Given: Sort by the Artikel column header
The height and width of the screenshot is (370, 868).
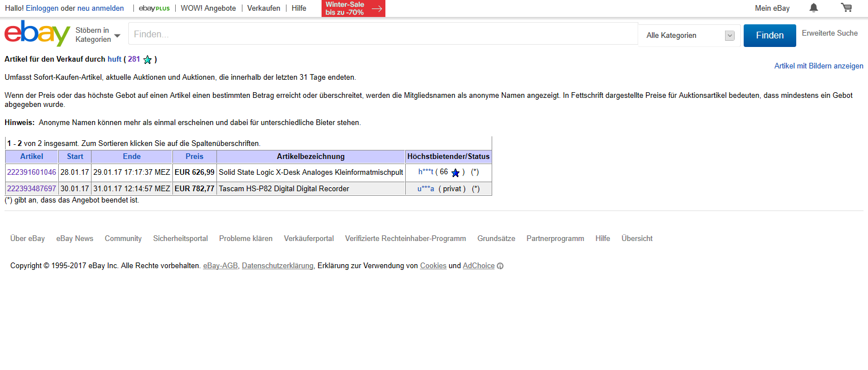Looking at the screenshot, I should 32,157.
